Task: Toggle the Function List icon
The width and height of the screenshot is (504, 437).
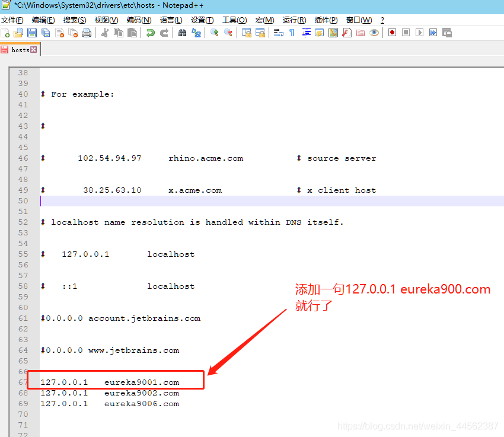Action: [x=347, y=33]
